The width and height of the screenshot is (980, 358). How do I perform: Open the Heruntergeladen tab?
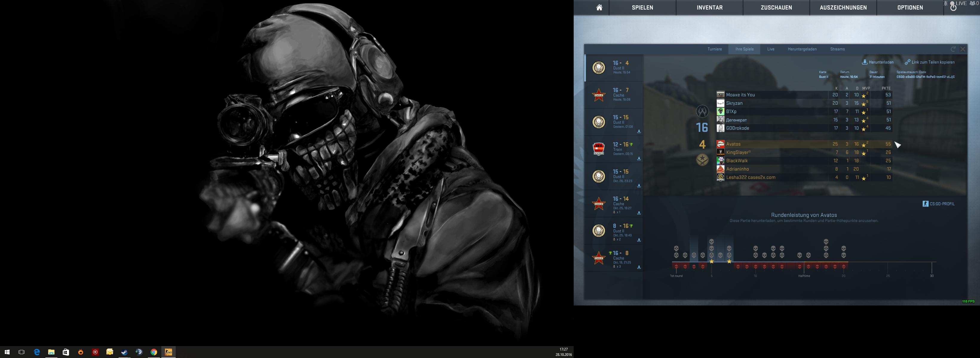click(x=802, y=49)
